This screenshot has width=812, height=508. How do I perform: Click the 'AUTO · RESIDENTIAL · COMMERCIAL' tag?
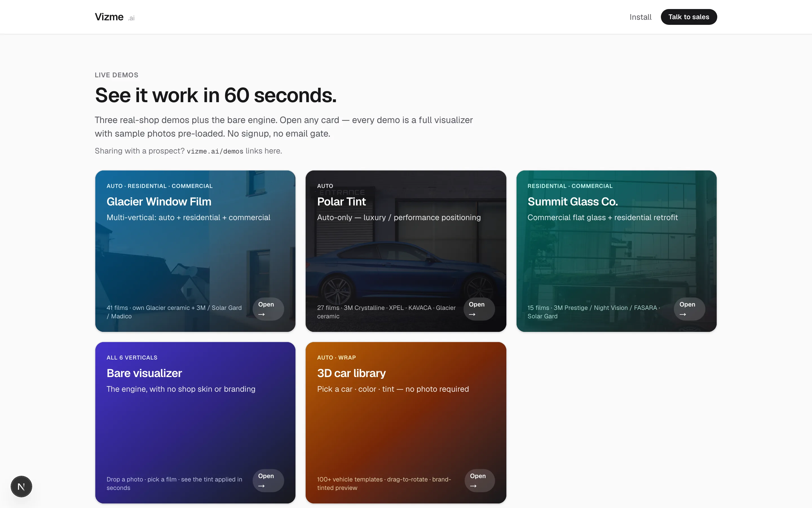(159, 186)
